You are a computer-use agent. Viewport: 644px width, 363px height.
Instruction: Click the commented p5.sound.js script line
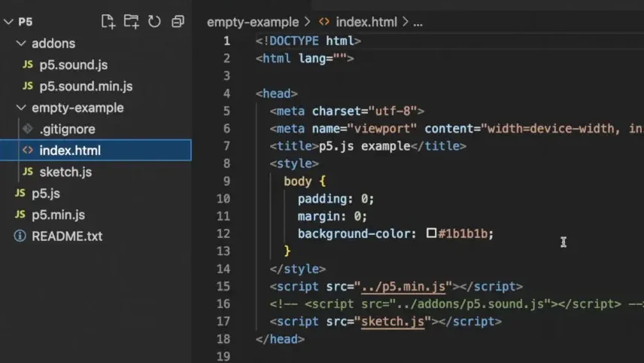[x=457, y=304]
